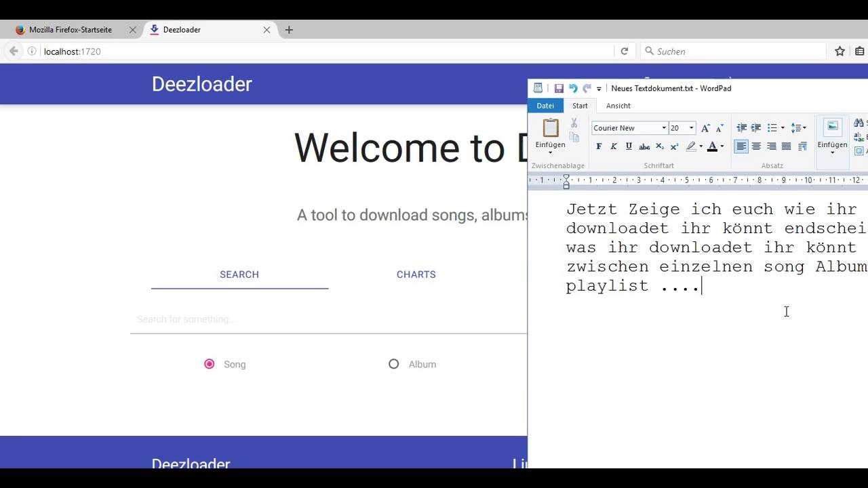Decrease paragraph indent
The image size is (868, 488).
point(741,128)
